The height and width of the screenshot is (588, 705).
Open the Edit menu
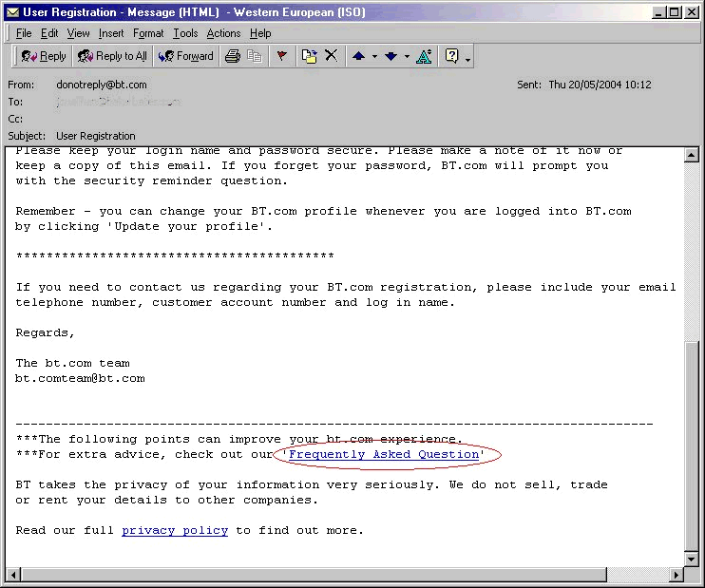click(x=49, y=33)
